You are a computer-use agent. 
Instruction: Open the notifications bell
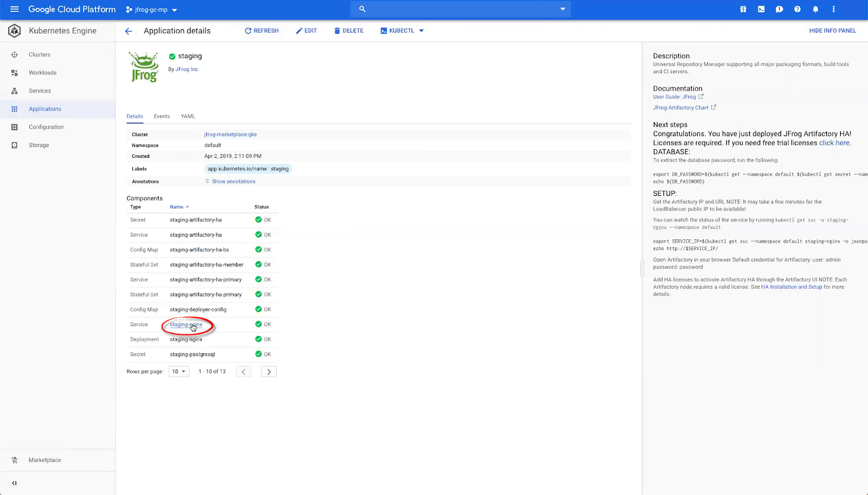point(815,9)
